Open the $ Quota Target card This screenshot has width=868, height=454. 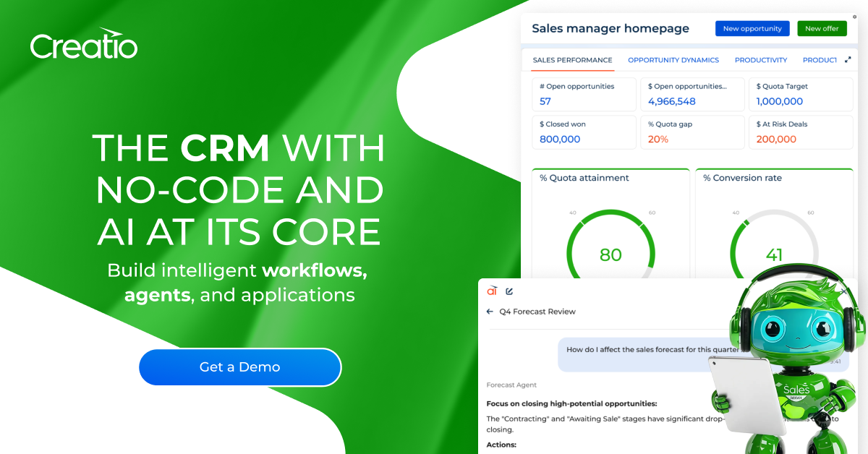(x=801, y=94)
